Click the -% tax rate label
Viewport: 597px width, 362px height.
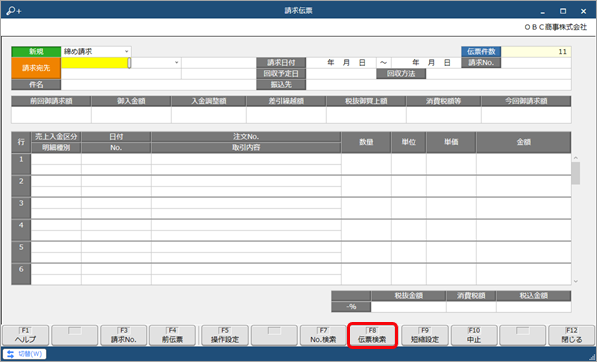click(351, 307)
